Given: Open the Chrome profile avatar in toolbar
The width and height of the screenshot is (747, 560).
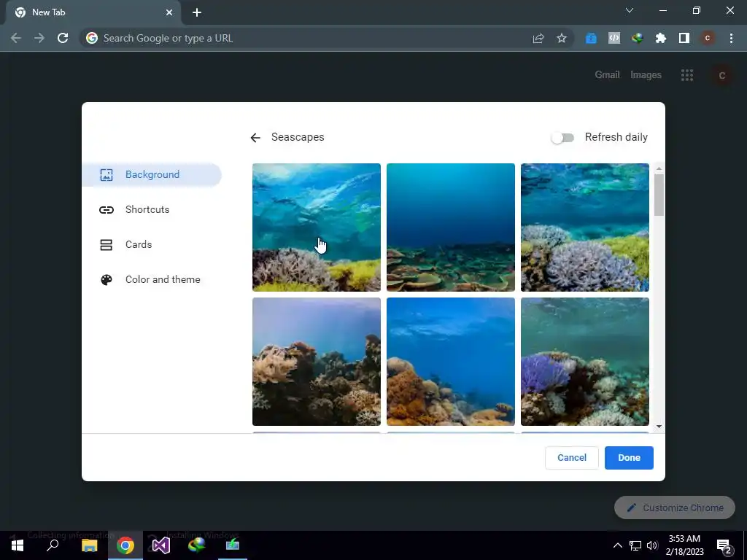Looking at the screenshot, I should click(x=708, y=38).
